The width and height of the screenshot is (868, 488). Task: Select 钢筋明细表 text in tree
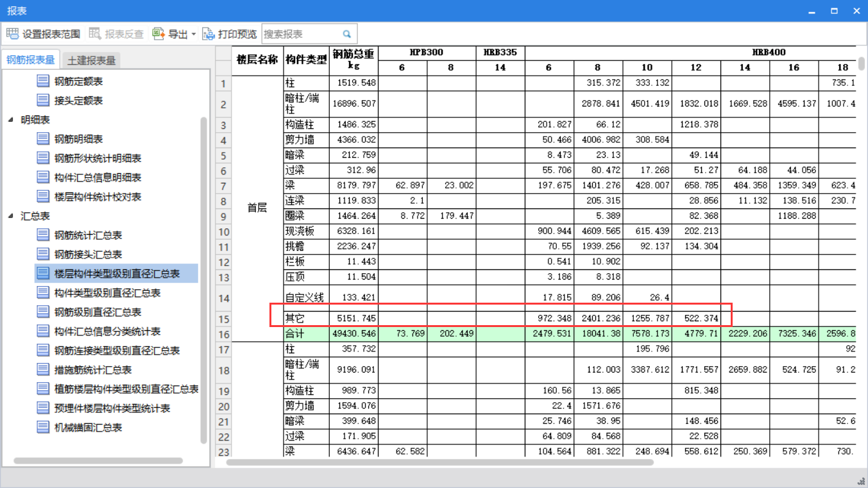(79, 139)
